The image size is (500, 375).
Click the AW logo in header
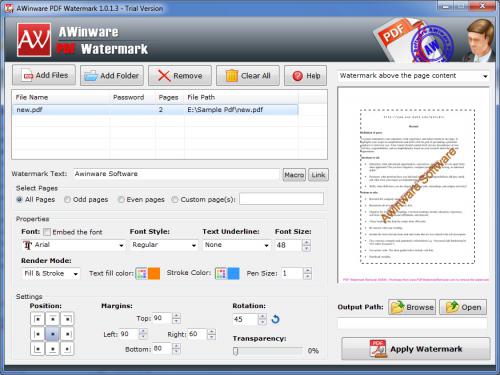coord(34,40)
